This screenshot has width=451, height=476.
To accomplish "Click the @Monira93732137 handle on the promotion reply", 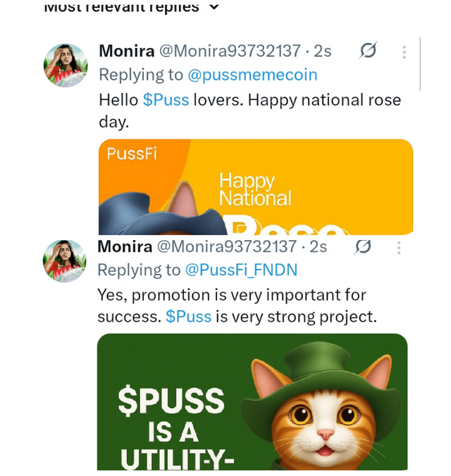I will 226,246.
